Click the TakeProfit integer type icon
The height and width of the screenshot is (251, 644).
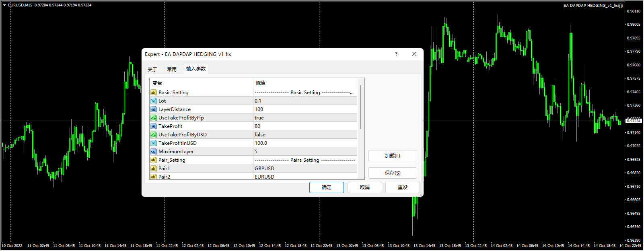[153, 126]
